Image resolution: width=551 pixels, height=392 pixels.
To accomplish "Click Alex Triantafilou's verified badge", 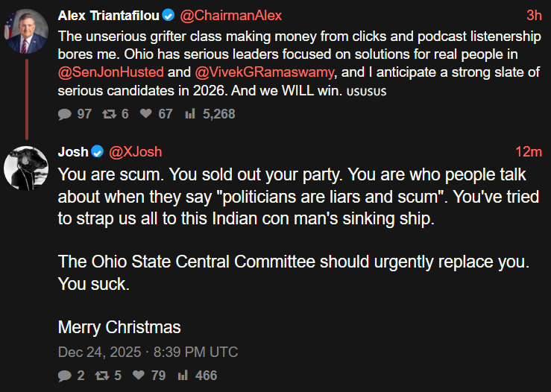I will pyautogui.click(x=169, y=15).
